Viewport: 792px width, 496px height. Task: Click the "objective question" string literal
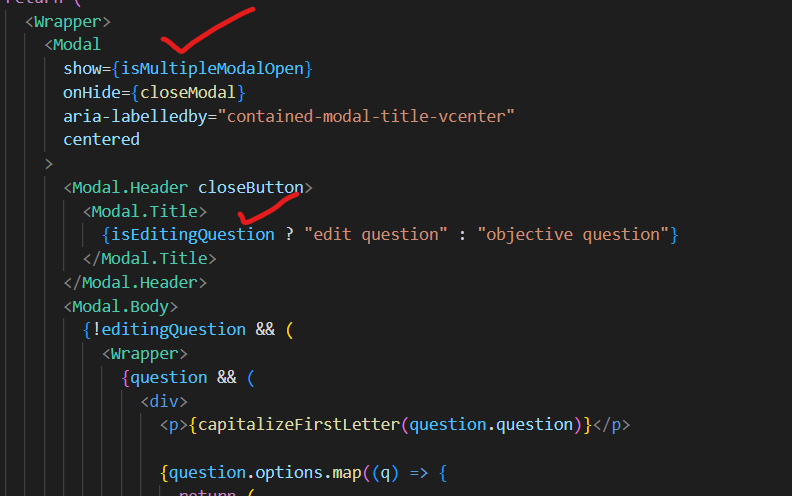[x=573, y=234]
